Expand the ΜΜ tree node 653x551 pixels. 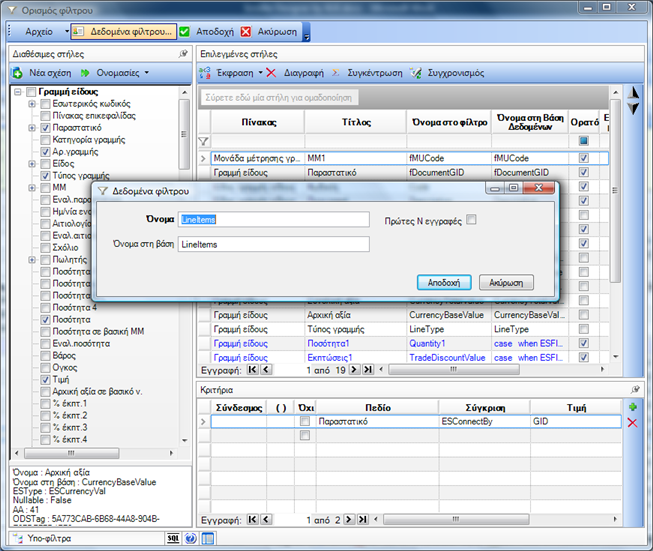(32, 188)
